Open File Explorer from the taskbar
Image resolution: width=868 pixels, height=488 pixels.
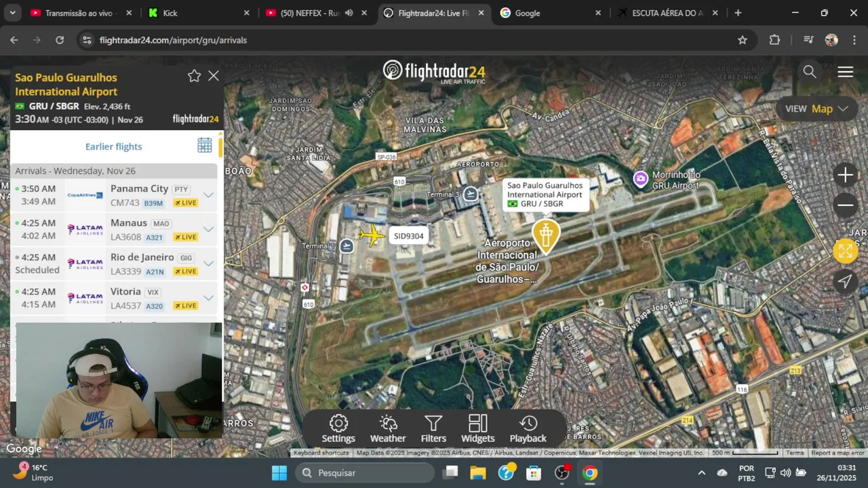coord(478,473)
